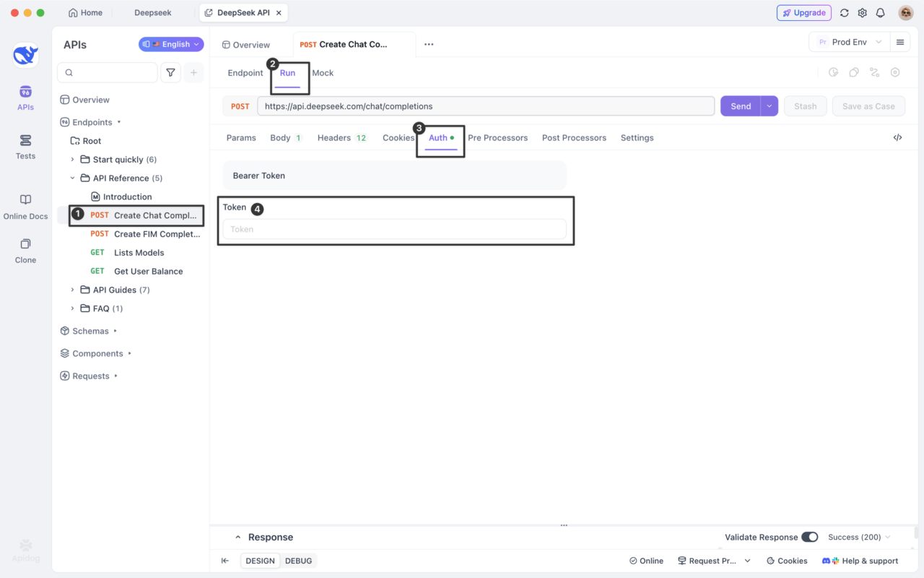Click the Clone icon in sidebar
The image size is (924, 578).
click(x=25, y=249)
